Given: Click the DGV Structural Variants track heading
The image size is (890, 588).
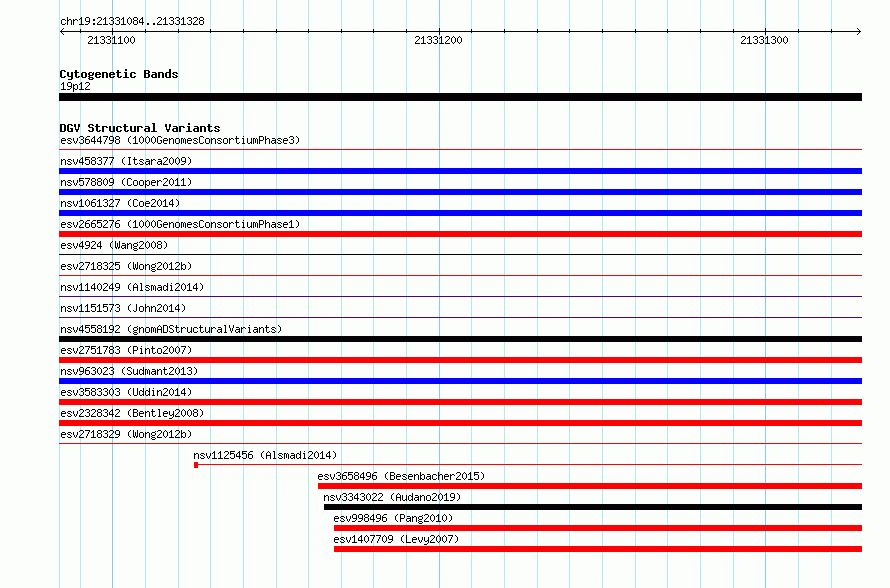Looking at the screenshot, I should coord(140,128).
